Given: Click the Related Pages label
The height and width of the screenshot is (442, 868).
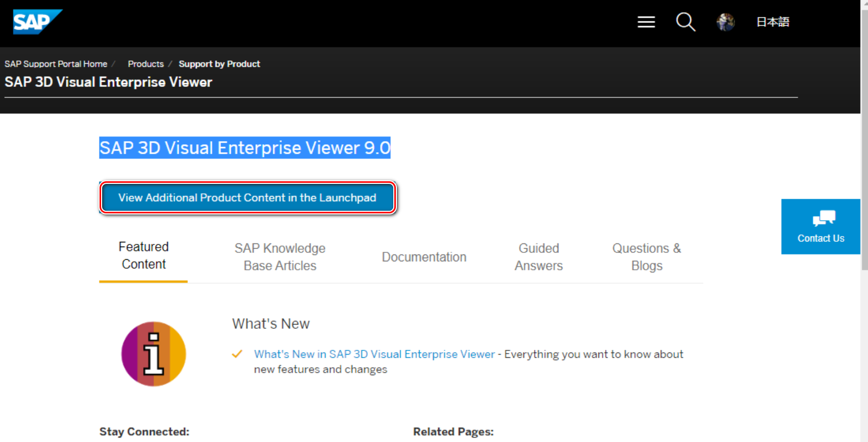Looking at the screenshot, I should click(x=453, y=431).
